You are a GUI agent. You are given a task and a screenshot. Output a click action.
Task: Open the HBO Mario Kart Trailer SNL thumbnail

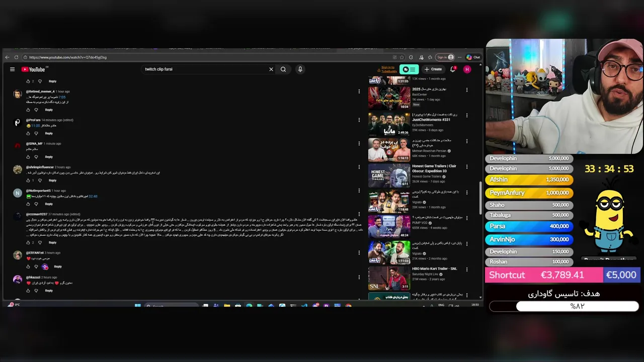pos(389,279)
